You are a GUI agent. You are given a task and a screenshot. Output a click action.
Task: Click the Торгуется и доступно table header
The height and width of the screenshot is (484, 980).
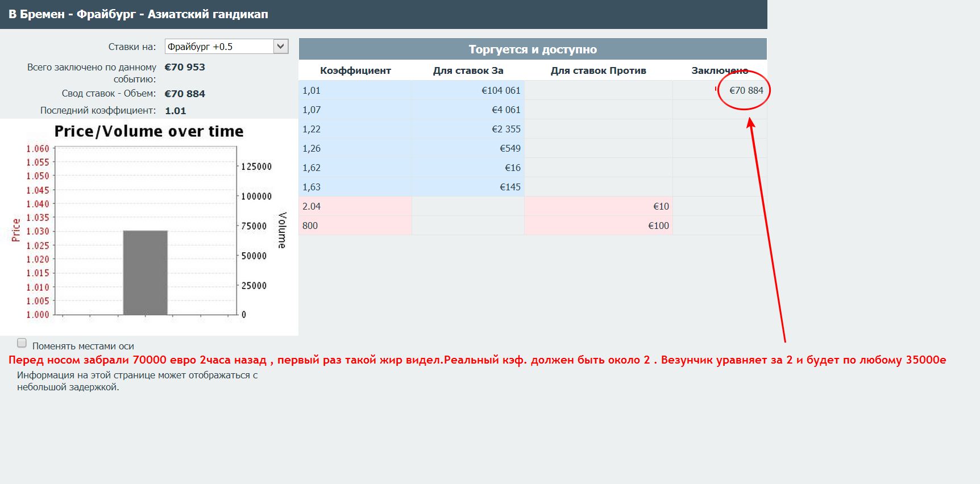[533, 49]
